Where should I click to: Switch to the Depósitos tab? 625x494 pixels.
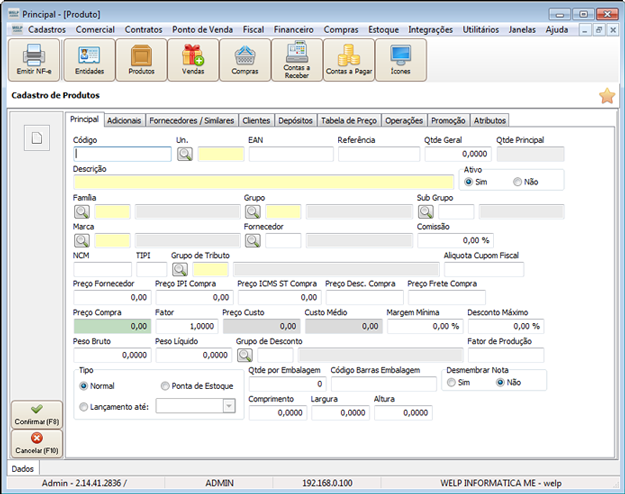[x=295, y=120]
